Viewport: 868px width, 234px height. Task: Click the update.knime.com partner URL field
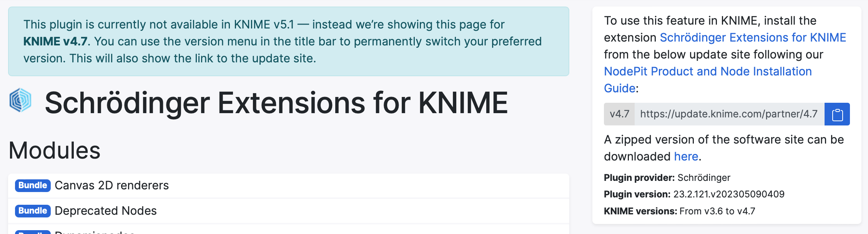tap(729, 114)
